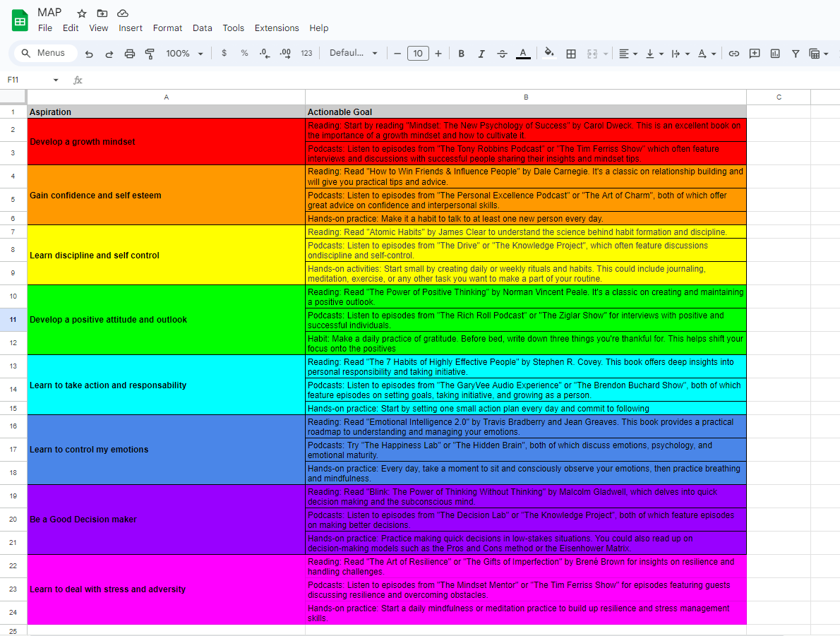Expand the merge cells options arrow
This screenshot has width=840, height=636.
(606, 54)
